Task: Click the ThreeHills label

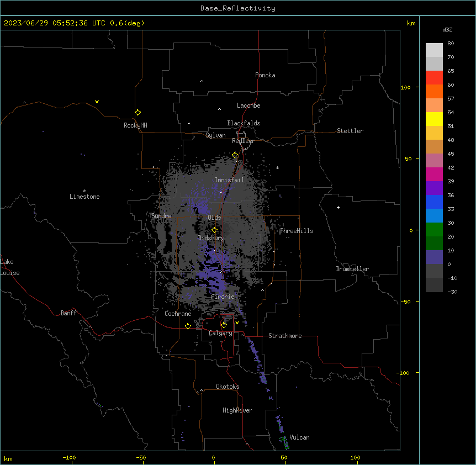Action: pyautogui.click(x=297, y=231)
